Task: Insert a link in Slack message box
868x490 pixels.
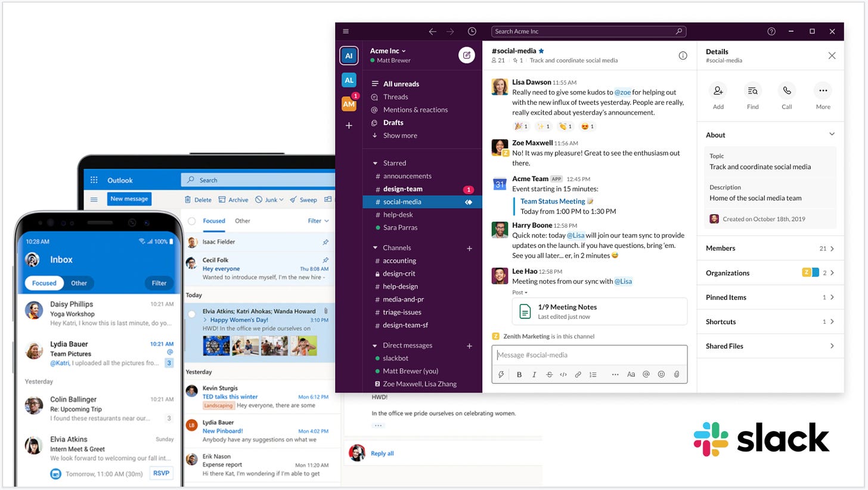Action: pos(578,374)
